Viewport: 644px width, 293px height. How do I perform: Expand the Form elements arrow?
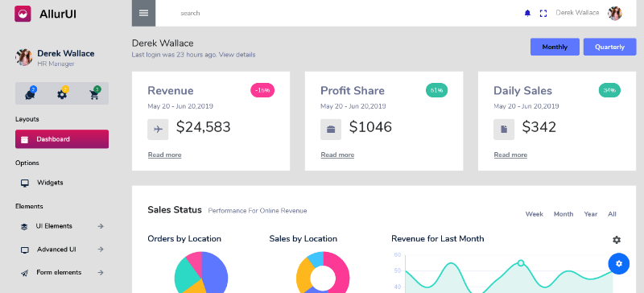coord(101,272)
